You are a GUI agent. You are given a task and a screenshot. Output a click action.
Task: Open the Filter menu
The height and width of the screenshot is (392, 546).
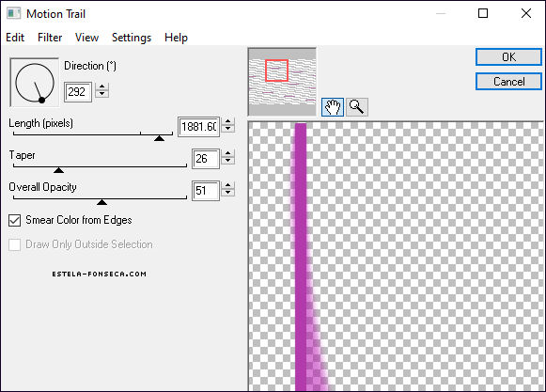point(50,38)
